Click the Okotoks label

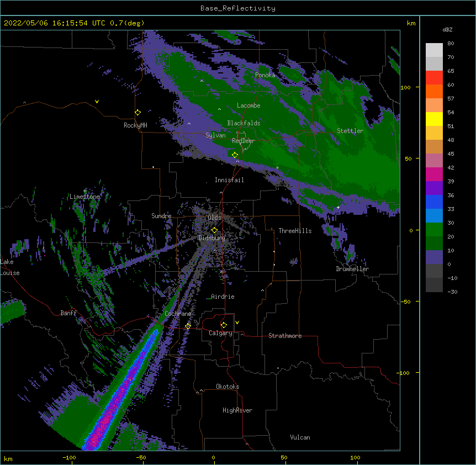[228, 387]
